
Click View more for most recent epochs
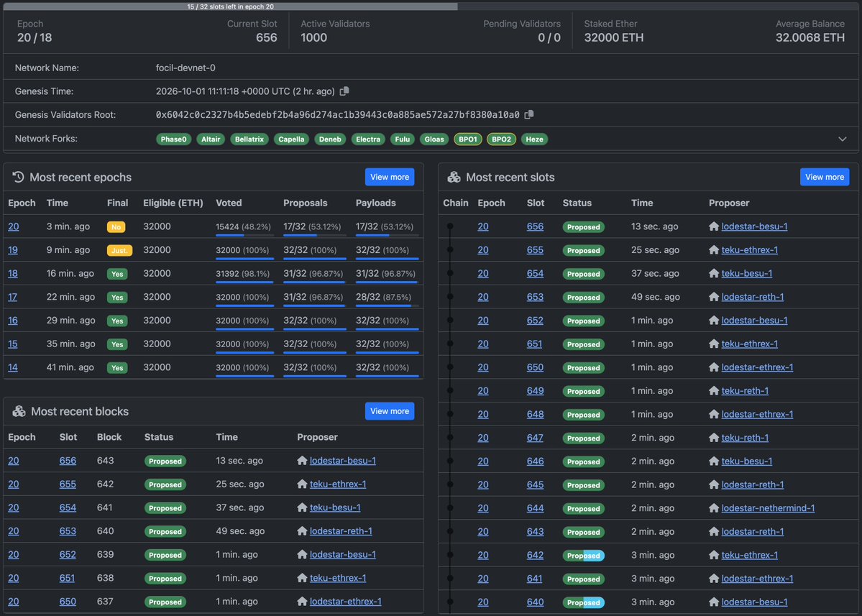tap(389, 177)
